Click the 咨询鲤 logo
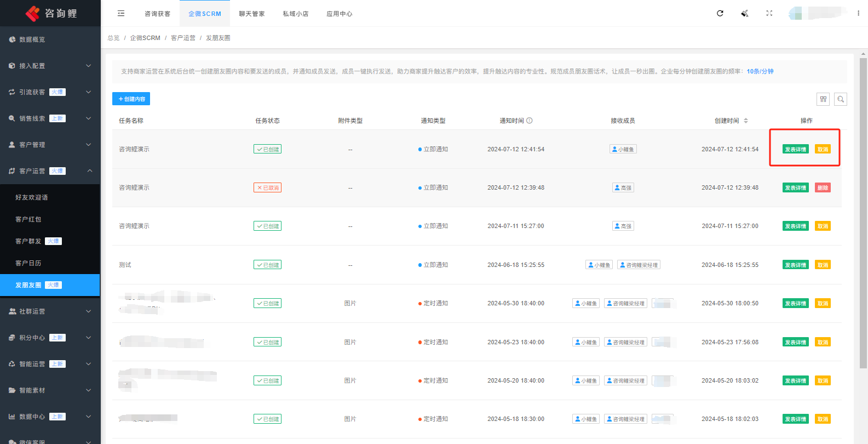The height and width of the screenshot is (444, 868). click(50, 13)
